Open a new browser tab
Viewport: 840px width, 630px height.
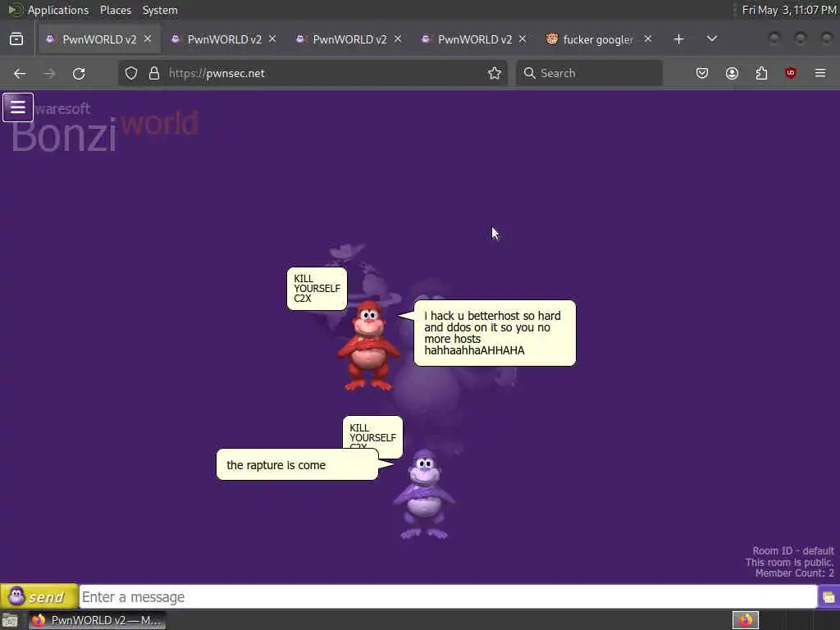[x=678, y=39]
